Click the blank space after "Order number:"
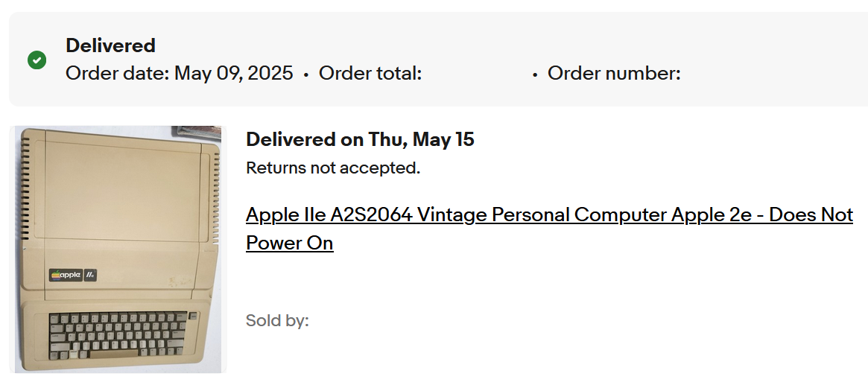The image size is (868, 388). [745, 74]
